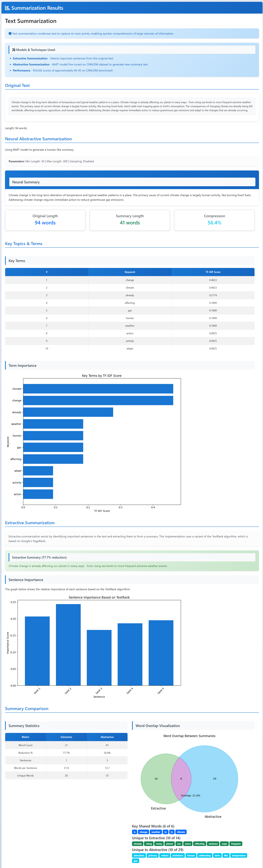This screenshot has width=263, height=868.
Task: Toggle the 'climate' shared word tag
Action: coord(181,832)
